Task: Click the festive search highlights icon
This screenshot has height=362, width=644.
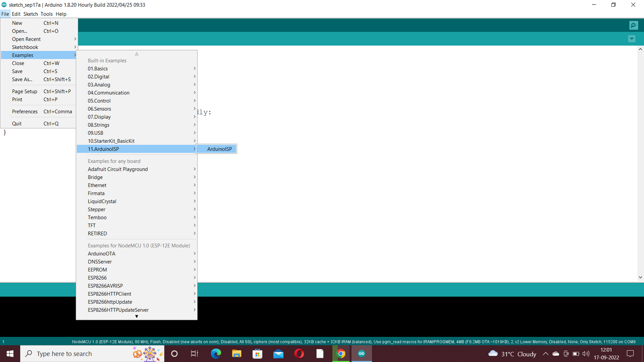Action: 148,354
